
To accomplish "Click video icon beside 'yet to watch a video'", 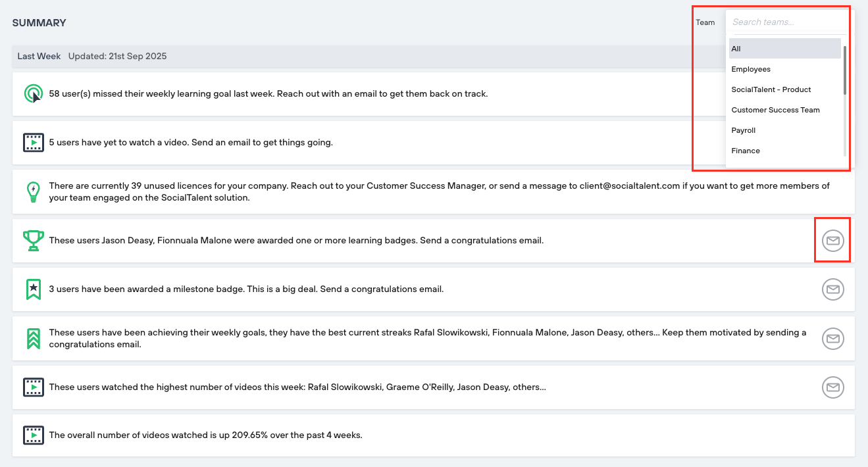I will coord(33,143).
